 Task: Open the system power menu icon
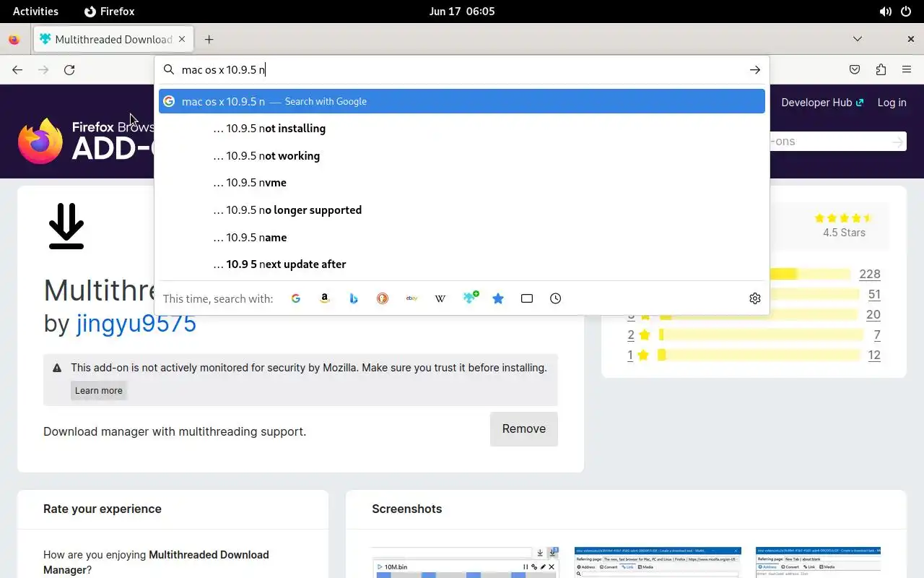click(x=907, y=12)
